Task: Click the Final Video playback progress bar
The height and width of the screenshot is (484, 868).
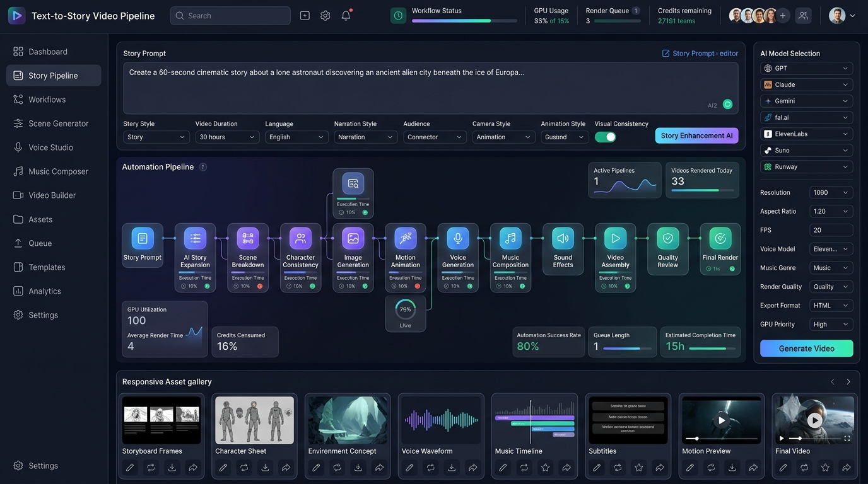Action: coord(816,438)
